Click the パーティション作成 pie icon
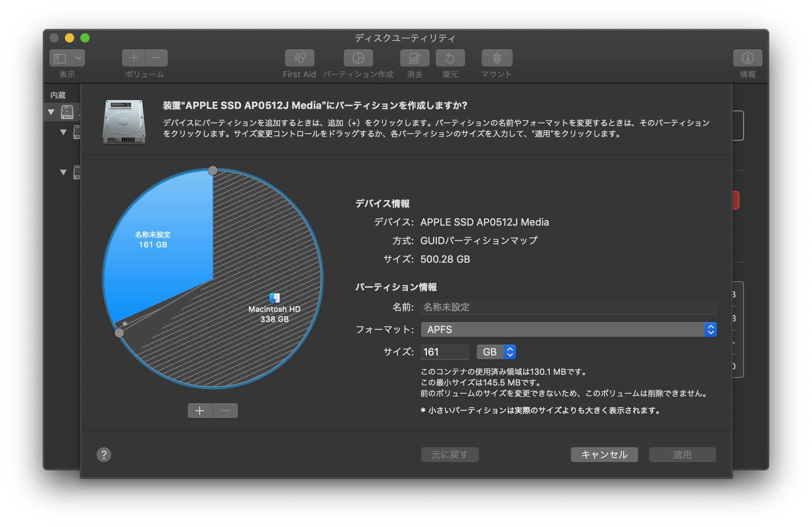 pyautogui.click(x=358, y=58)
